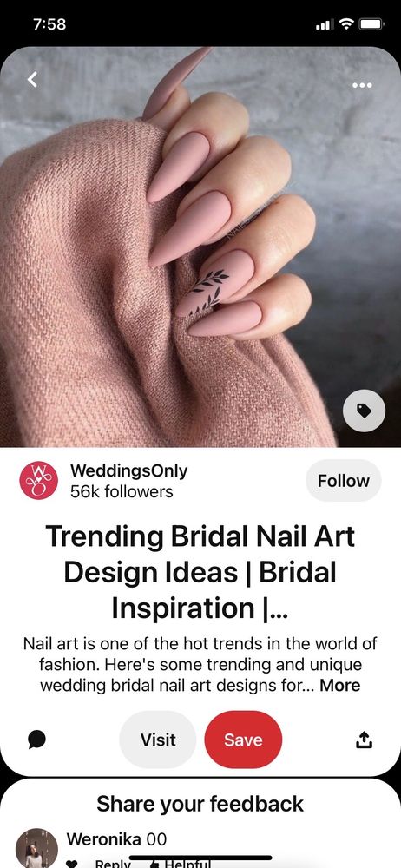Like Weronika's comment with heart icon
401x868 pixels.
coord(71,864)
